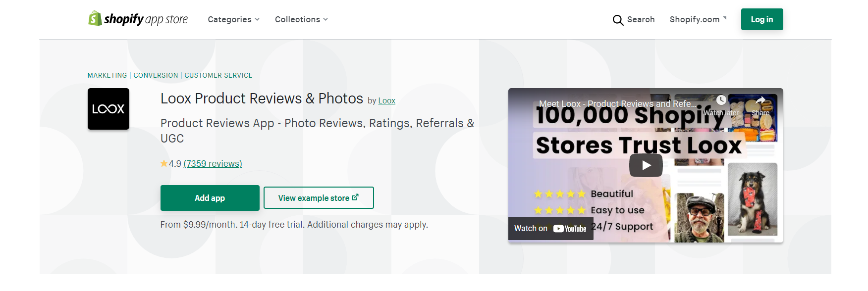Click the Shopify app store logo
The image size is (868, 291).
click(138, 19)
